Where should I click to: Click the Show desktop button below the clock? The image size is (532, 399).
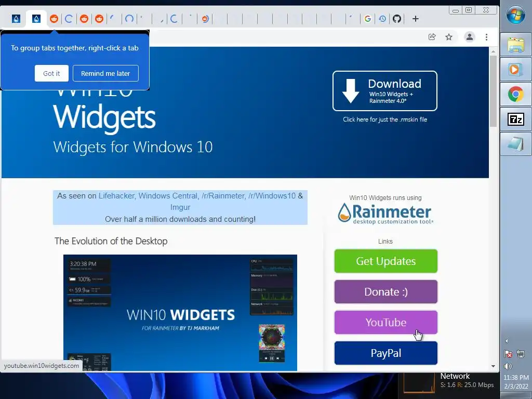pos(516,395)
